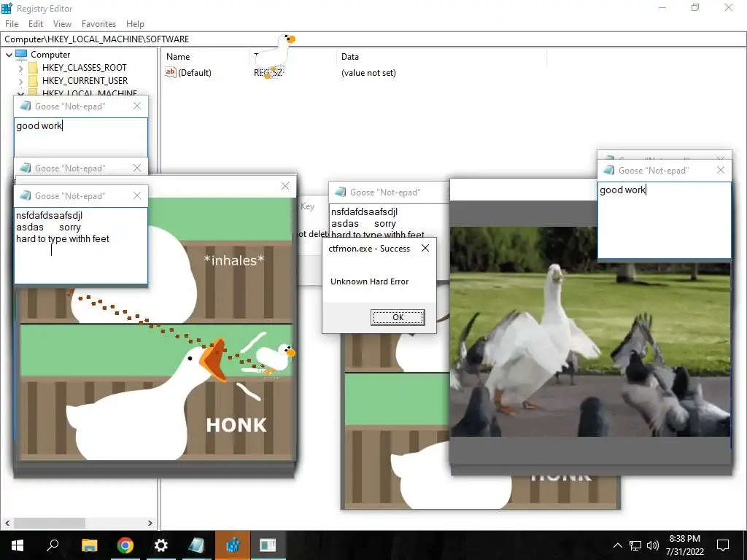Open the View menu in Registry Editor

pos(62,24)
